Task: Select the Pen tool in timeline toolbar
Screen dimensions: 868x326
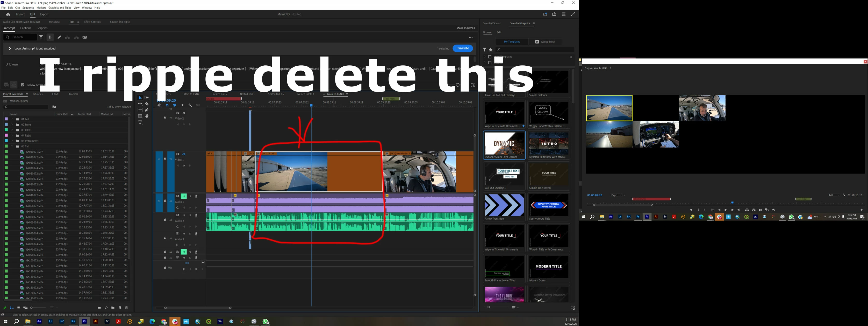Action: click(147, 110)
